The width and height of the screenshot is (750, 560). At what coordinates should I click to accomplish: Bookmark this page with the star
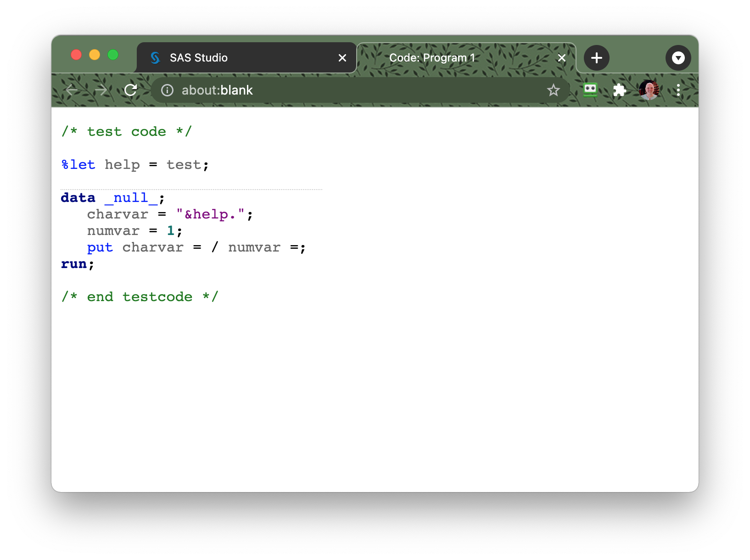tap(554, 90)
